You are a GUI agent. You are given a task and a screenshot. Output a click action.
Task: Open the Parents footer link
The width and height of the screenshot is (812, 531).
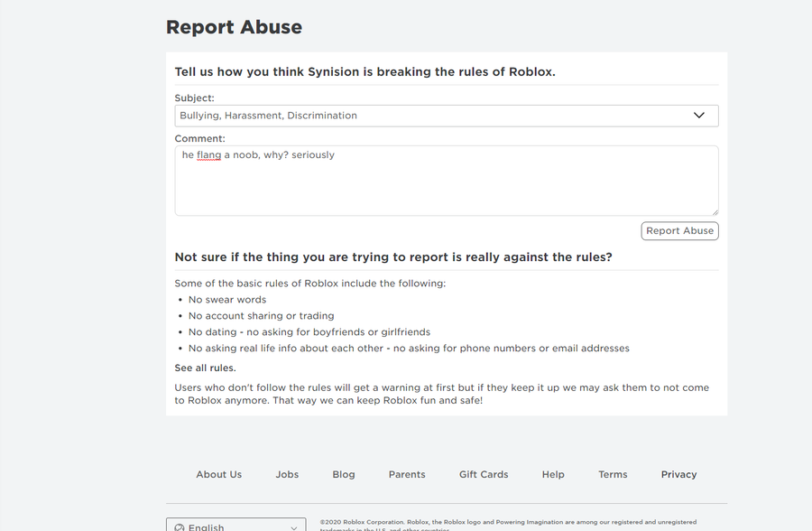[x=407, y=474]
